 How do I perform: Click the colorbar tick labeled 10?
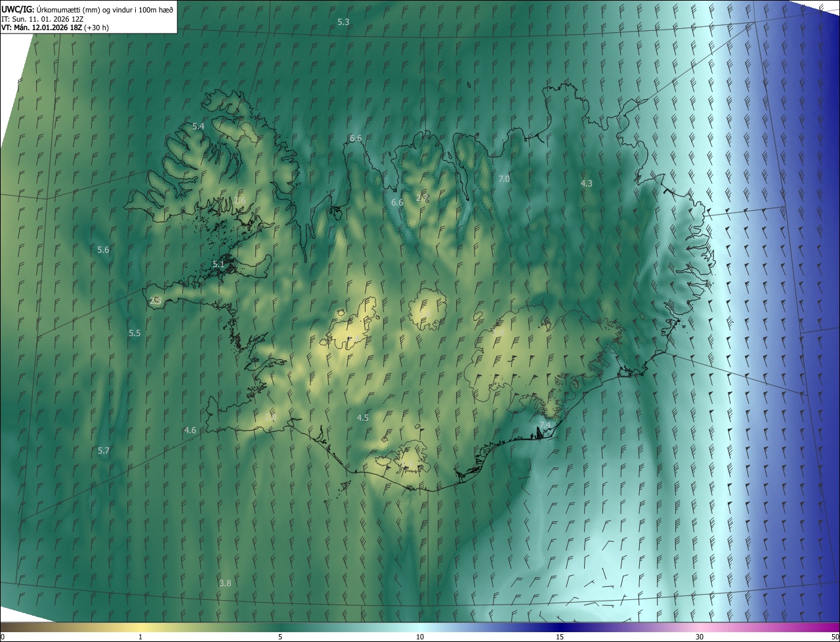click(x=420, y=637)
